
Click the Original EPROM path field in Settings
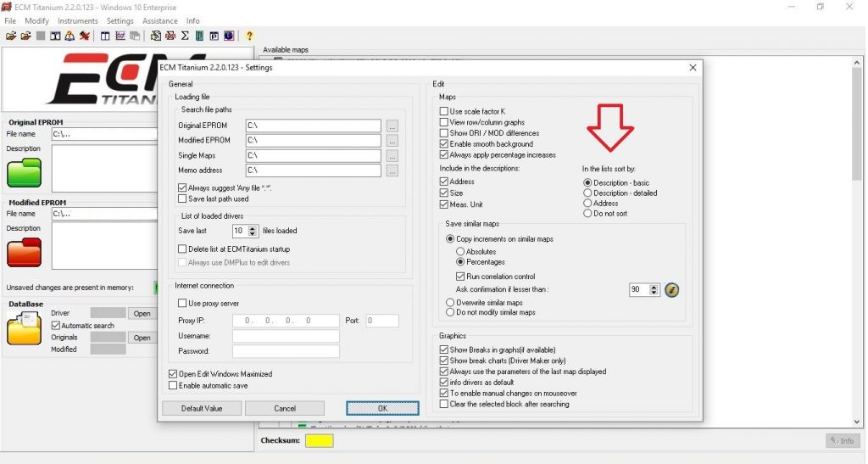click(314, 126)
